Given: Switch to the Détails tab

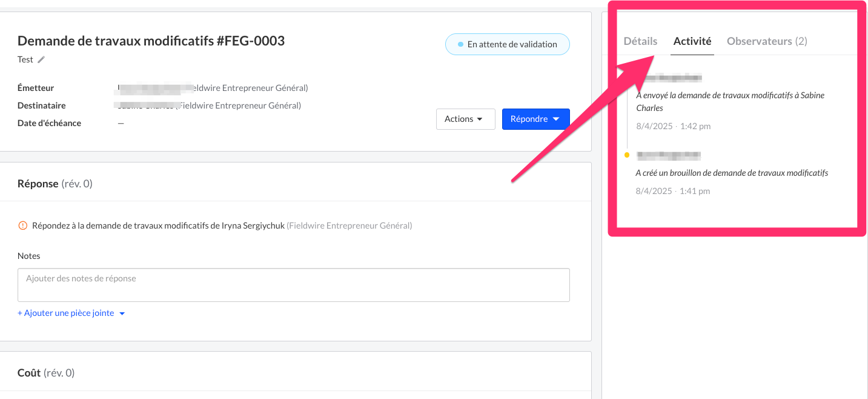Looking at the screenshot, I should [640, 41].
